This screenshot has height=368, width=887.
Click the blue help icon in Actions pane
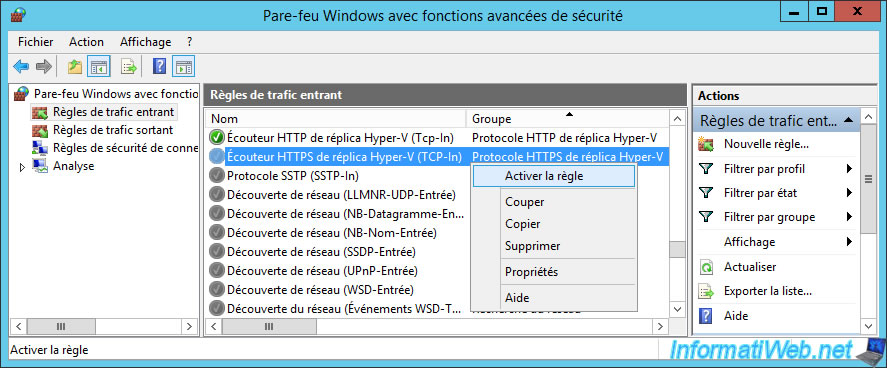pyautogui.click(x=706, y=315)
